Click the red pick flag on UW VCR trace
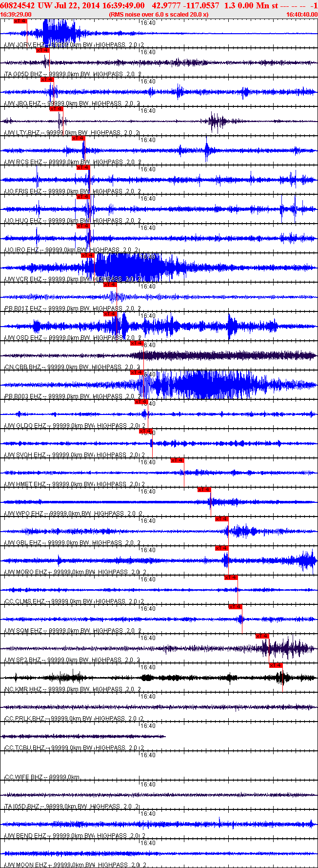Viewport: 318px width, 868px height. 87,255
